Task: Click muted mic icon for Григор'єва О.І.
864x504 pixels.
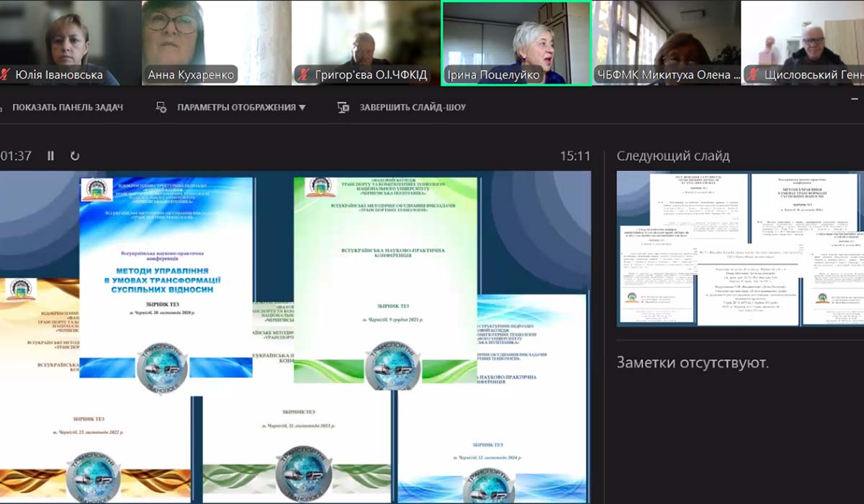Action: point(305,74)
